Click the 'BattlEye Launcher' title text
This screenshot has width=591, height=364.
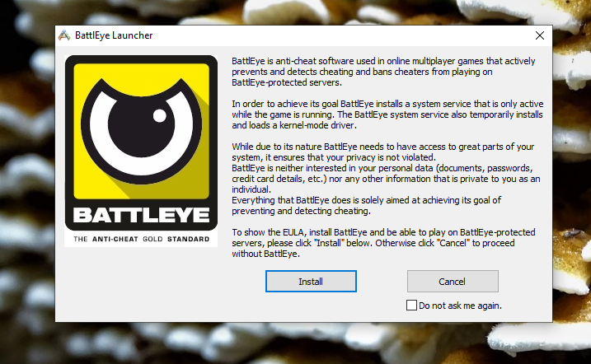[114, 35]
